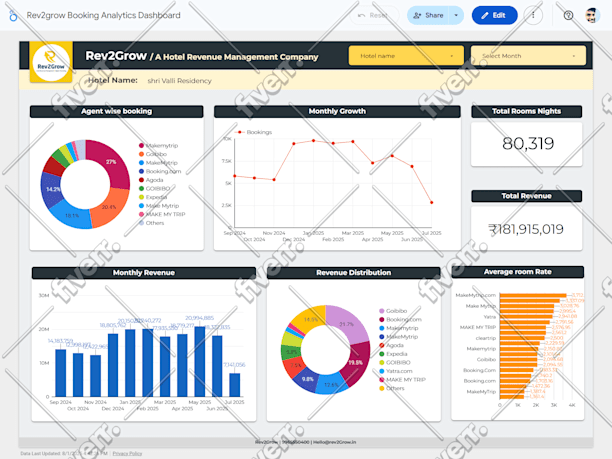This screenshot has height=459, width=612.
Task: Click the Monthly Revenue chart header
Action: [x=144, y=273]
